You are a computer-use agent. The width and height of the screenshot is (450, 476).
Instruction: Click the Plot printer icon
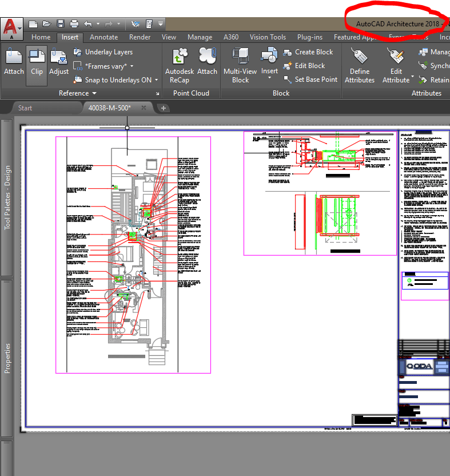pos(74,24)
